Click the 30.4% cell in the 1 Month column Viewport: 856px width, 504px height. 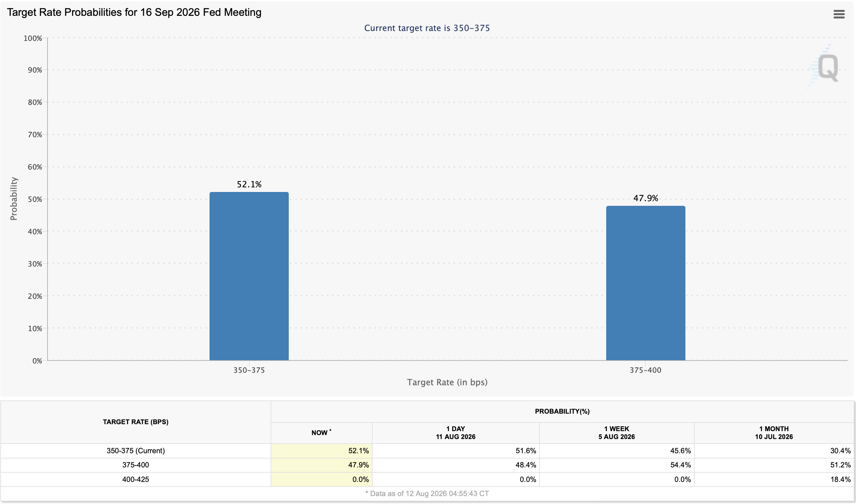774,451
